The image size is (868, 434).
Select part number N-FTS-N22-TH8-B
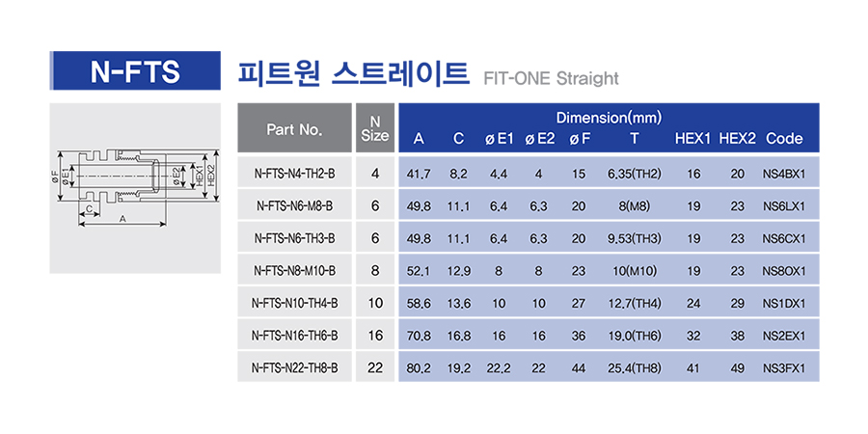(294, 368)
